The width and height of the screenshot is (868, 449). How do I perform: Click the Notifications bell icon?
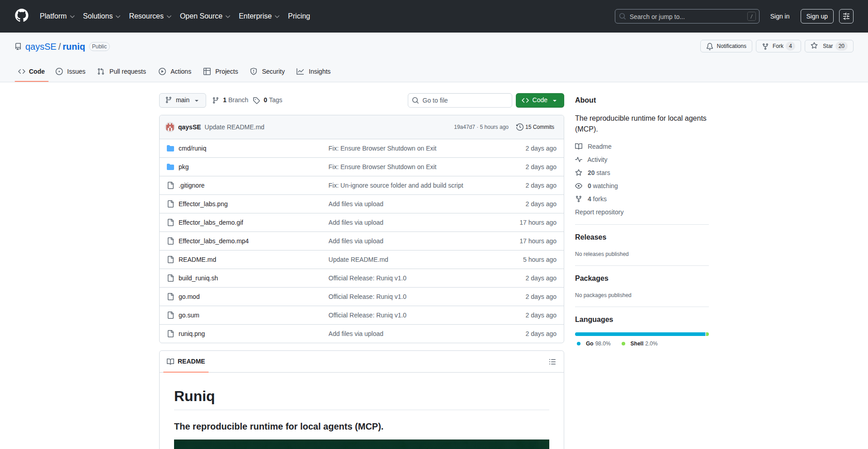pyautogui.click(x=710, y=46)
